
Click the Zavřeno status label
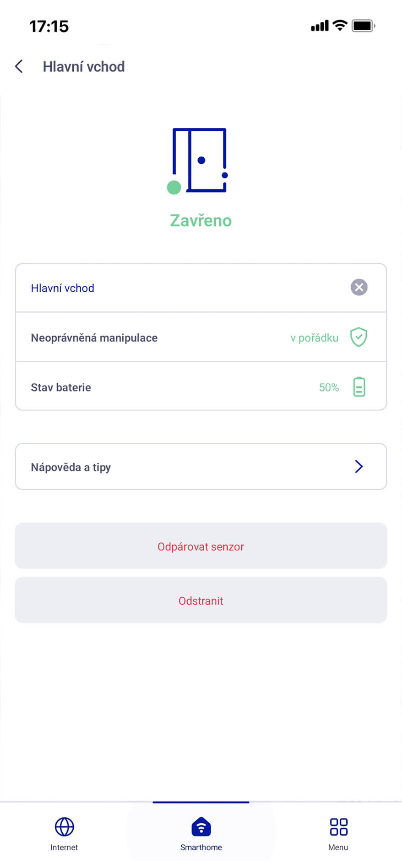[x=201, y=220]
